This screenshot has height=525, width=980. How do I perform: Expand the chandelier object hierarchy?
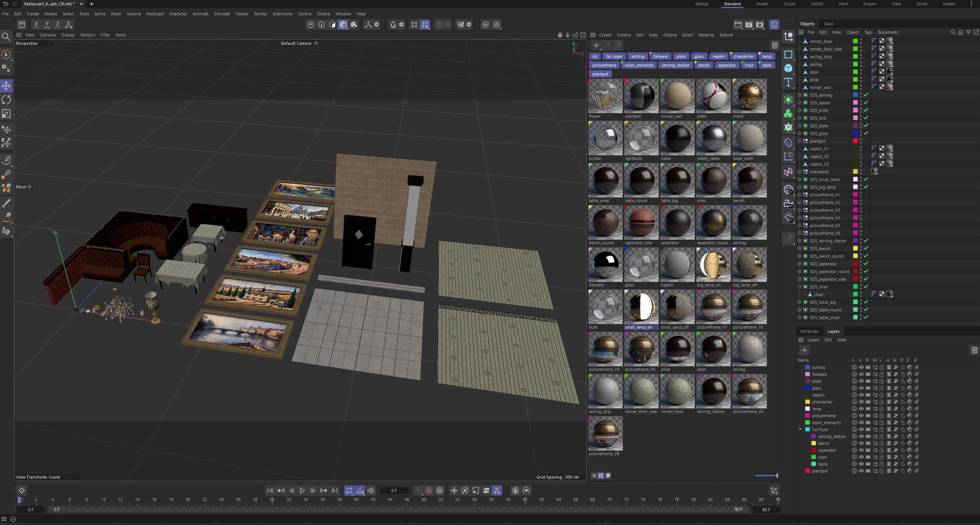click(799, 172)
